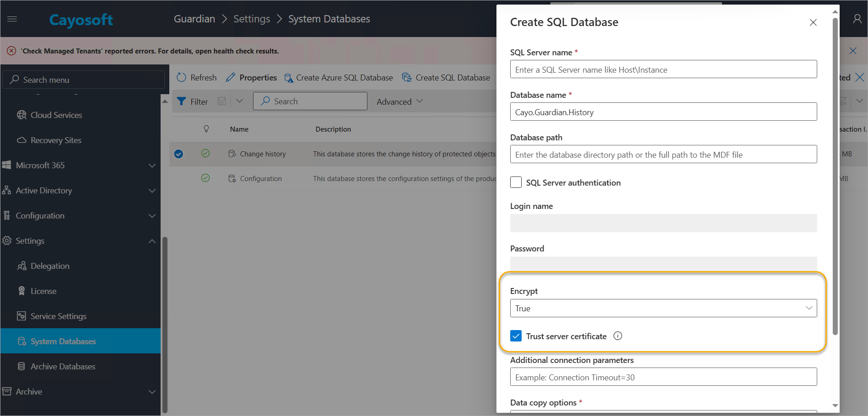Focus the SQL Server name field

point(663,69)
